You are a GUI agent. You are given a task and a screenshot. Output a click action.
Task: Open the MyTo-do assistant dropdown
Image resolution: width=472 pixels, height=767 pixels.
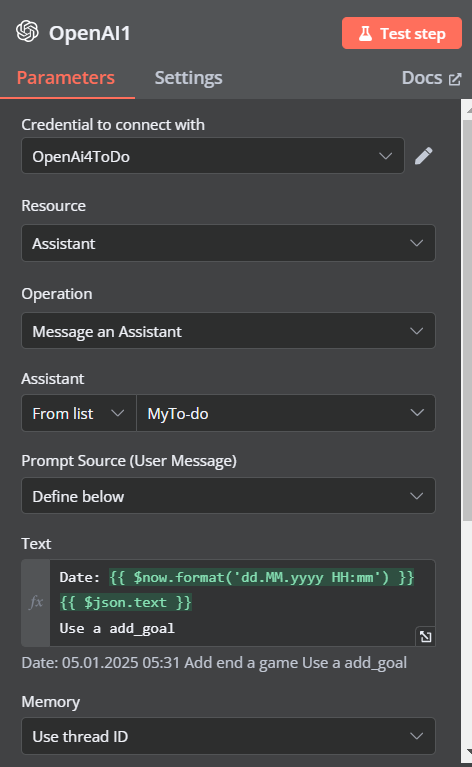point(286,413)
